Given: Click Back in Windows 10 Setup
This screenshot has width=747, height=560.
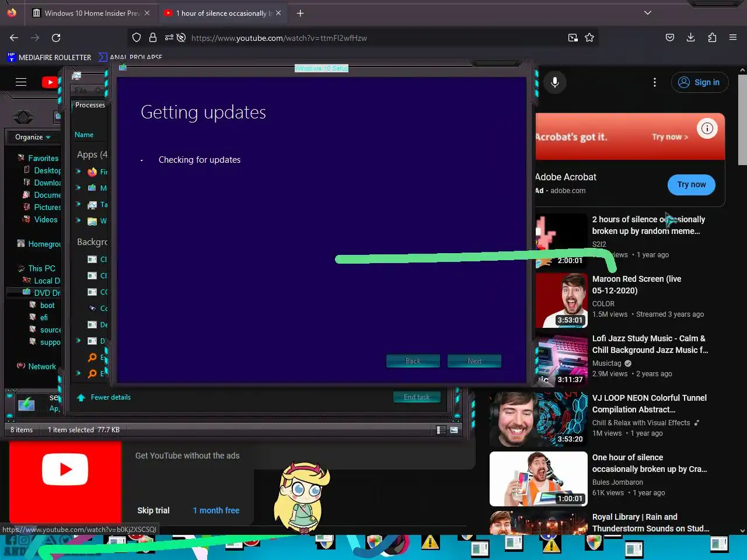Looking at the screenshot, I should pyautogui.click(x=413, y=361).
